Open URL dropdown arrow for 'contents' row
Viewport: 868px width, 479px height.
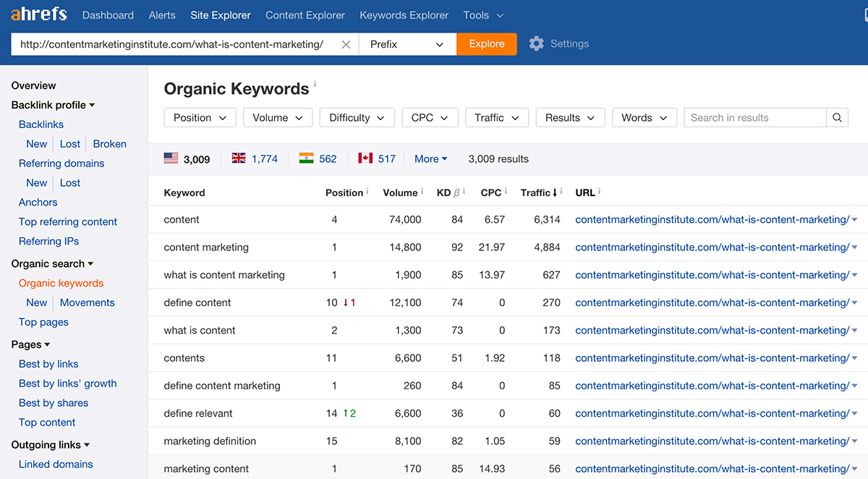click(x=855, y=358)
